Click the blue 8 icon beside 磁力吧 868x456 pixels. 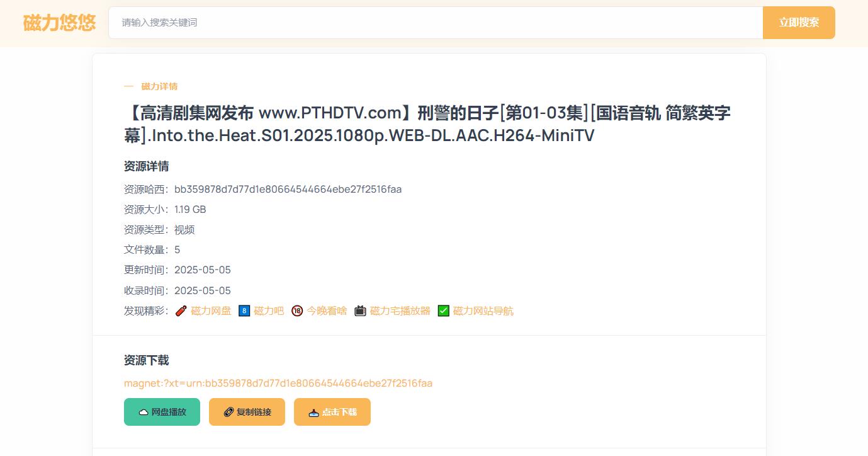click(244, 311)
